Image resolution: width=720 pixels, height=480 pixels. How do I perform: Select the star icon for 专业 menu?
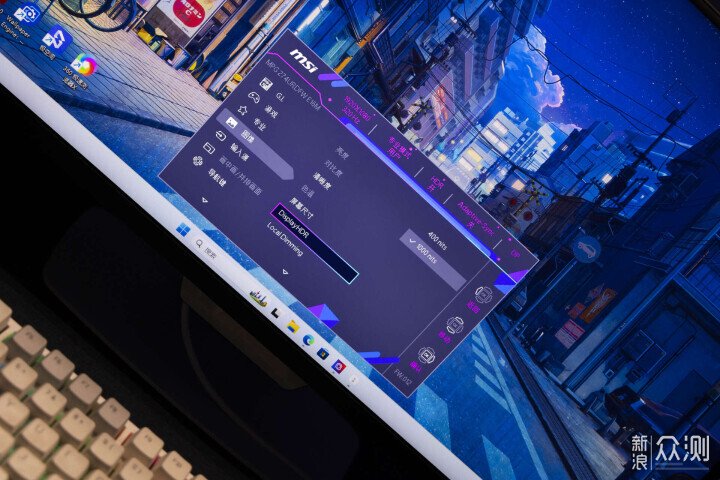point(243,110)
